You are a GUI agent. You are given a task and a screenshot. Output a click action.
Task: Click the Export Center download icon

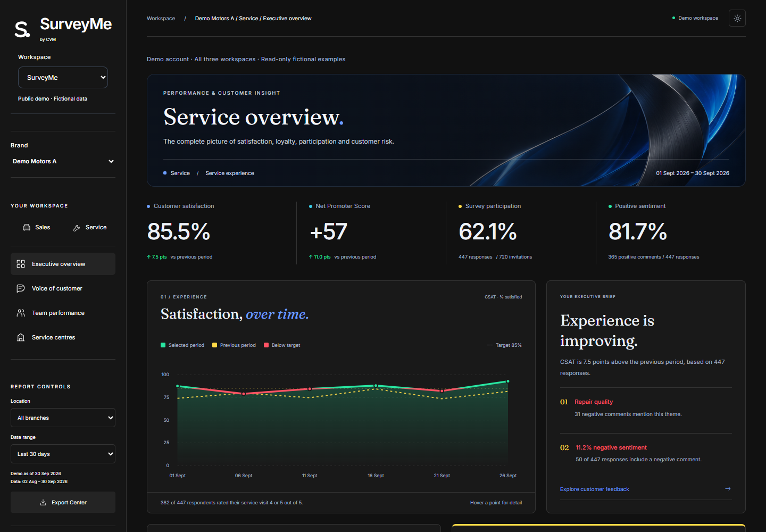tap(43, 502)
